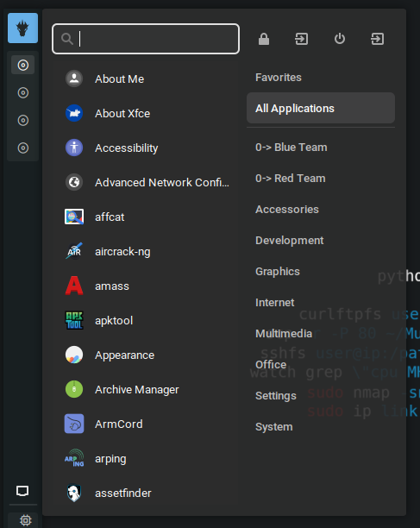Launch aircrack-ng from the list
Viewport: 420px width, 528px height.
146,252
